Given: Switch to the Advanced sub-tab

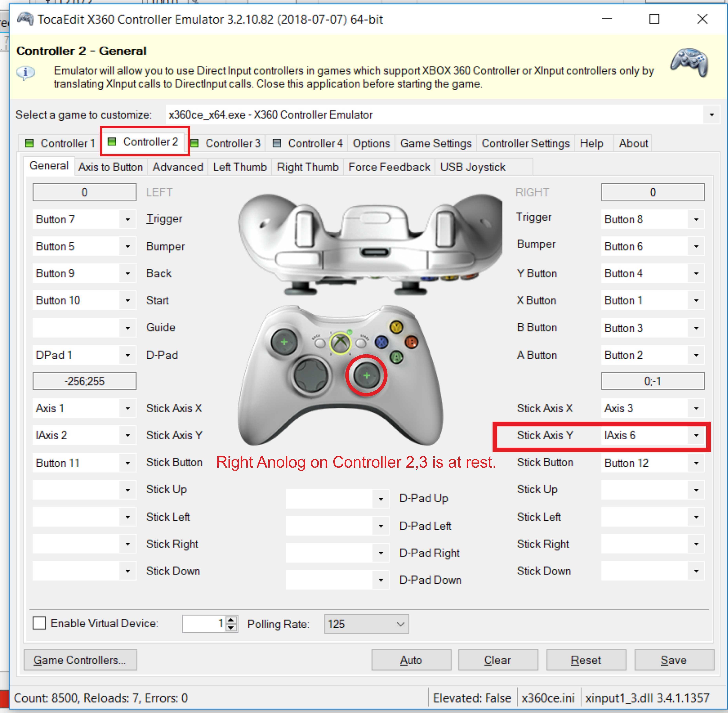Looking at the screenshot, I should (x=178, y=167).
